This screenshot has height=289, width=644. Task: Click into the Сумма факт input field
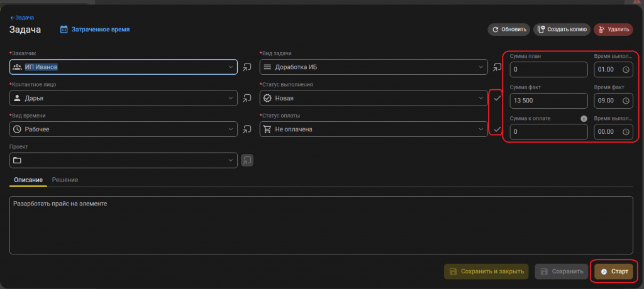coord(548,101)
